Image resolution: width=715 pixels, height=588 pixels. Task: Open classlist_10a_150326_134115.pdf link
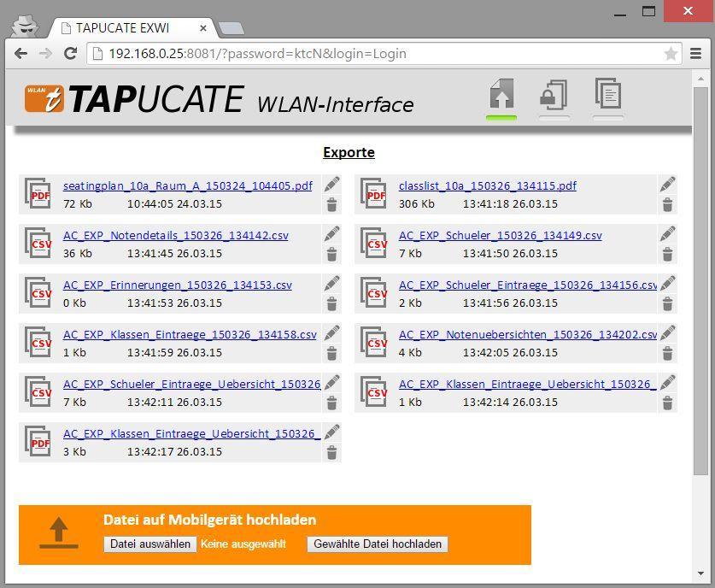488,186
